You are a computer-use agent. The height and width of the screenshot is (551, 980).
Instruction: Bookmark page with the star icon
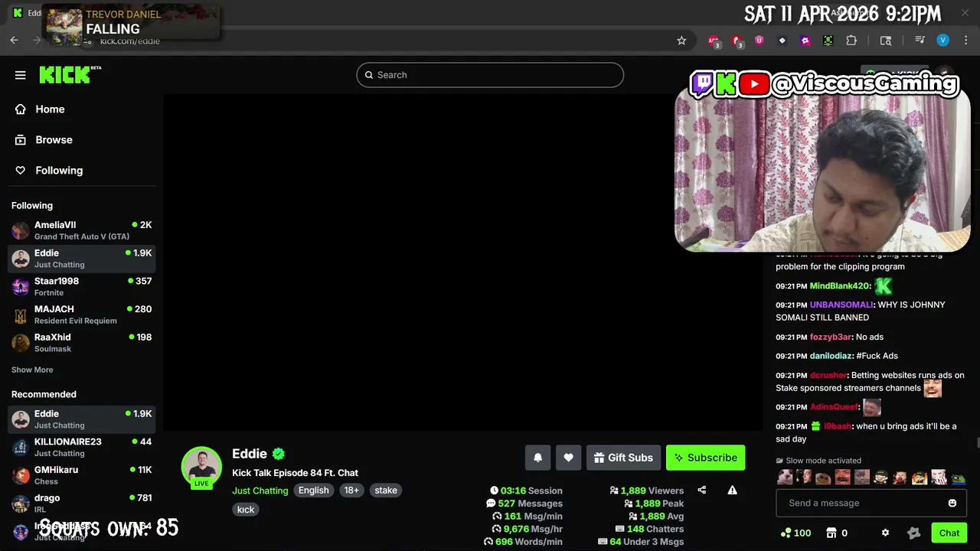(681, 41)
